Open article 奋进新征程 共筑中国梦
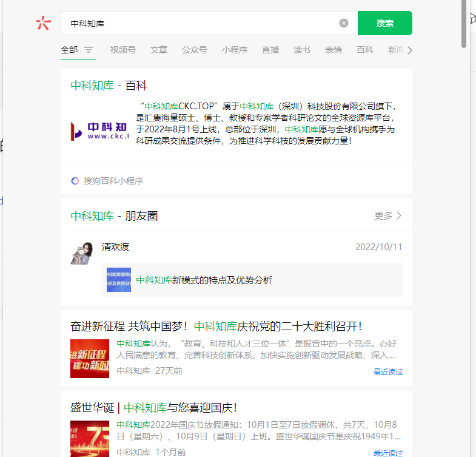This screenshot has width=476, height=457. (x=216, y=327)
